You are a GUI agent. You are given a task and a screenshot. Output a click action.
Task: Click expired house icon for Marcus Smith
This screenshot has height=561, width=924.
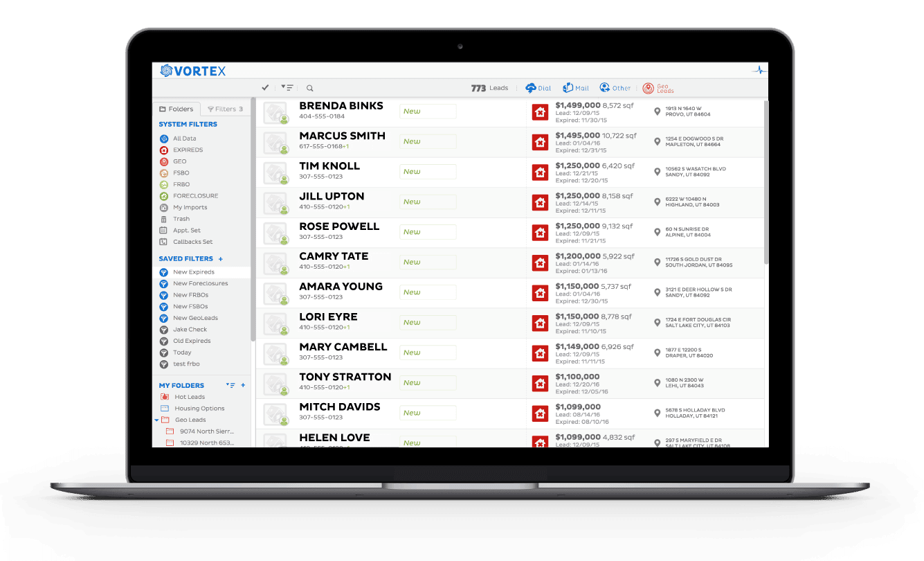coord(540,142)
